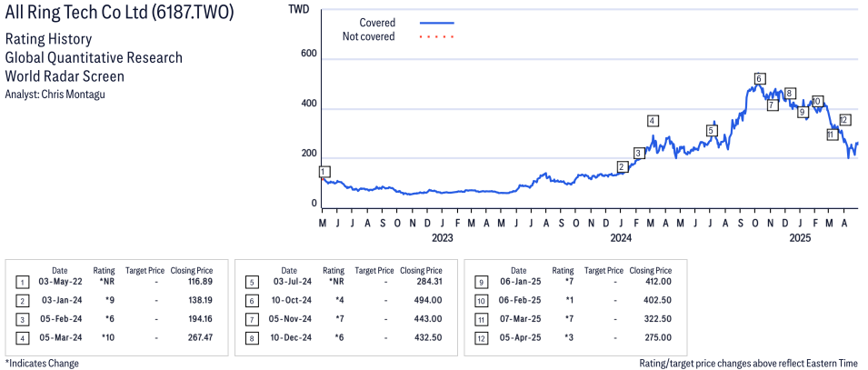The width and height of the screenshot is (868, 370).
Task: Click closing price 275.00
Action: tap(658, 336)
